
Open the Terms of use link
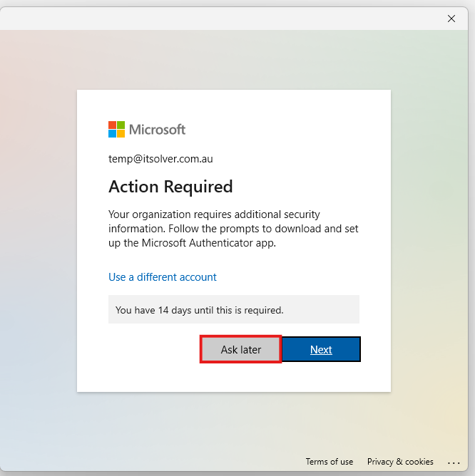(329, 462)
